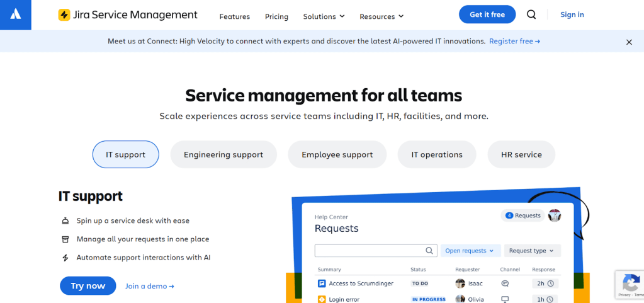Click the reCAPTCHA badge
The image size is (644, 303).
click(629, 284)
